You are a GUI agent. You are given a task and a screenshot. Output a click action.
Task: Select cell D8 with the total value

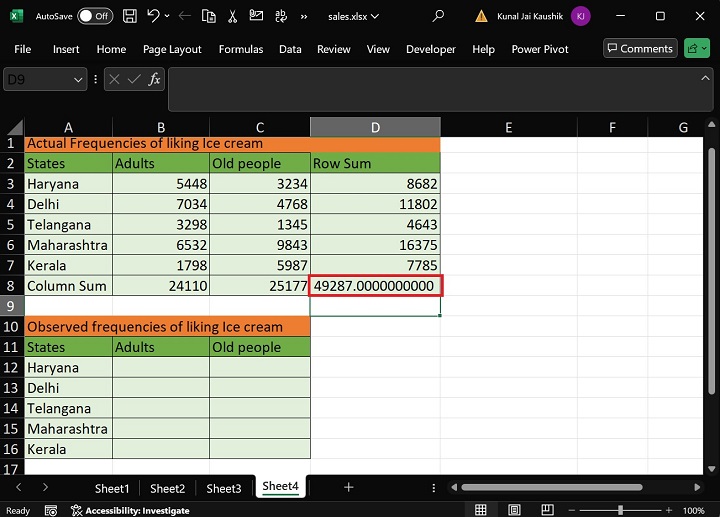(375, 286)
